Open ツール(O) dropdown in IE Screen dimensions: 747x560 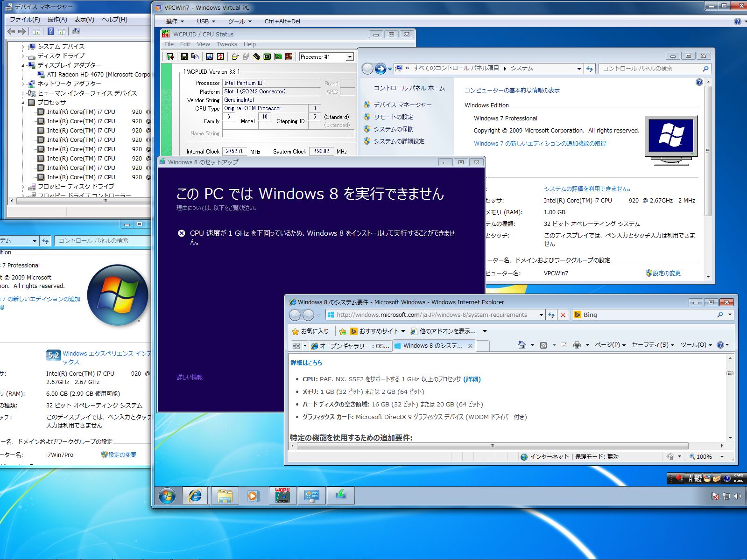(696, 345)
